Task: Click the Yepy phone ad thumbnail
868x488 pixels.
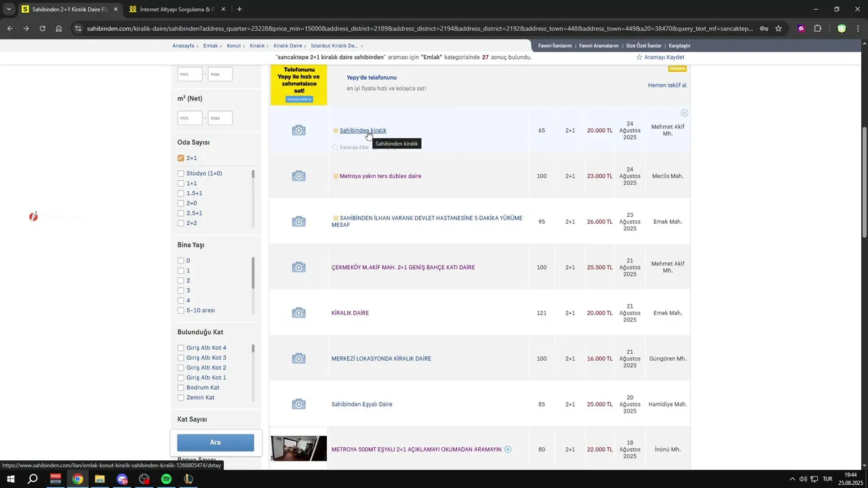Action: tap(298, 85)
